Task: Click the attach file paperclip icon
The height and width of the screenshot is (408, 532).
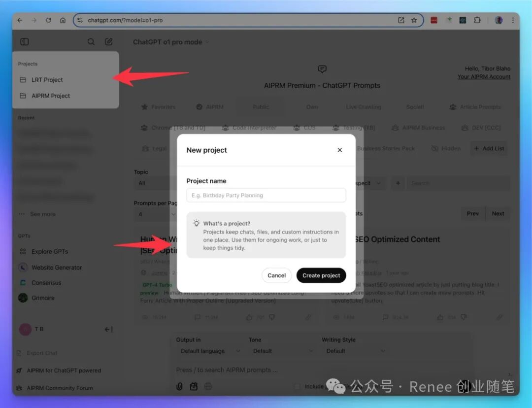Action: 179,386
